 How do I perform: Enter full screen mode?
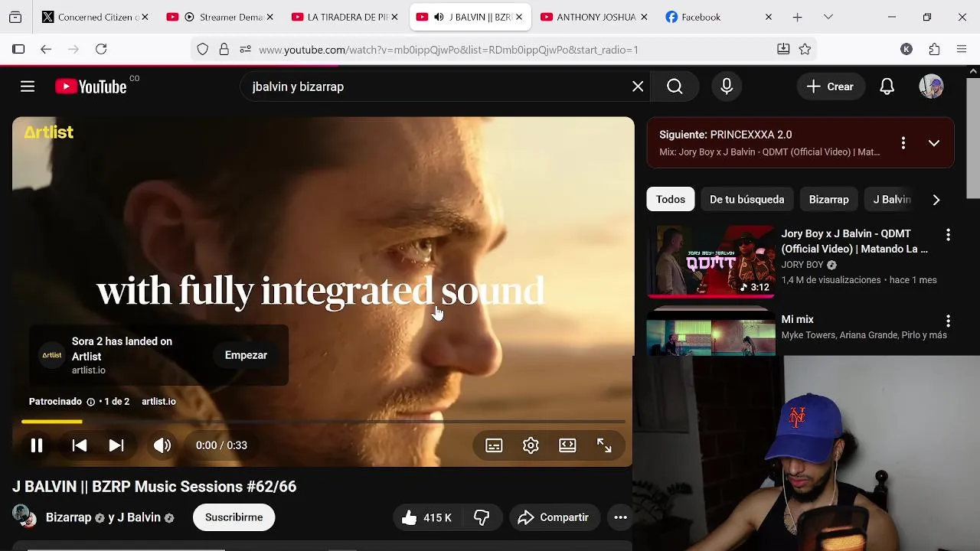click(604, 445)
